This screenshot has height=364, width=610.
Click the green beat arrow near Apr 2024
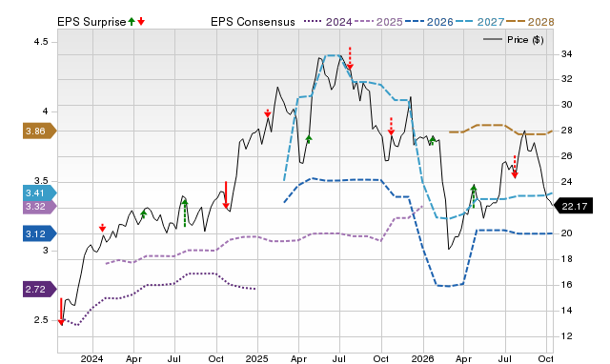click(143, 213)
